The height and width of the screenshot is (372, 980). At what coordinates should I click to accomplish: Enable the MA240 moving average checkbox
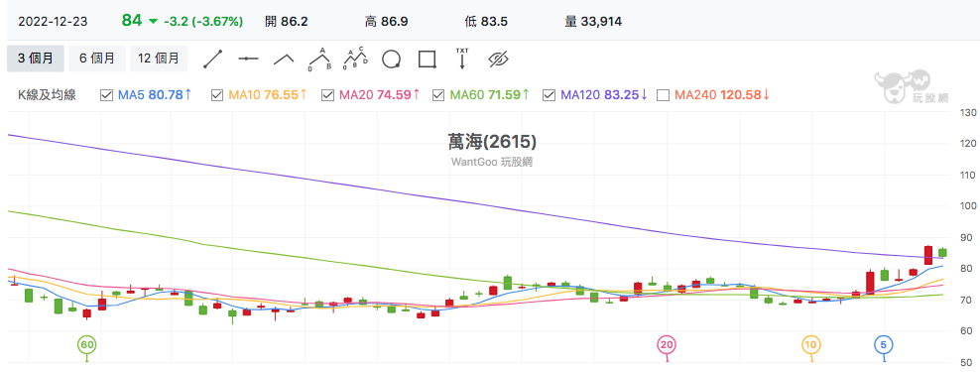pos(664,95)
